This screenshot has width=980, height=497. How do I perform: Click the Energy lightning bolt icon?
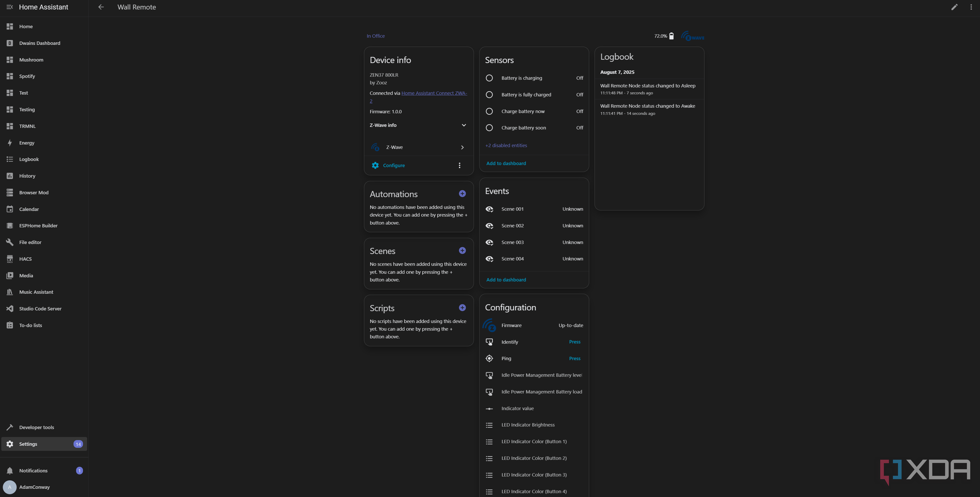point(10,143)
